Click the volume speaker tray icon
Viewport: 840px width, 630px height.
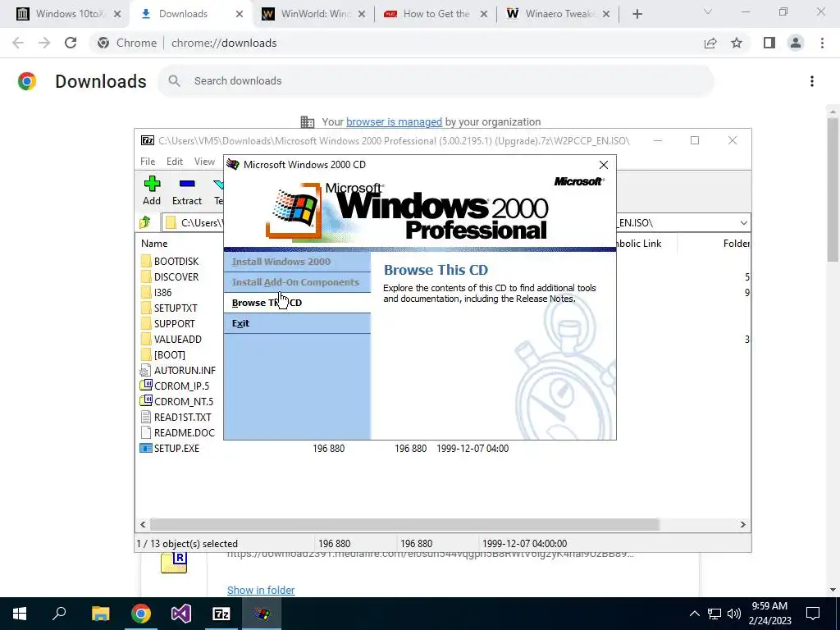(x=734, y=614)
